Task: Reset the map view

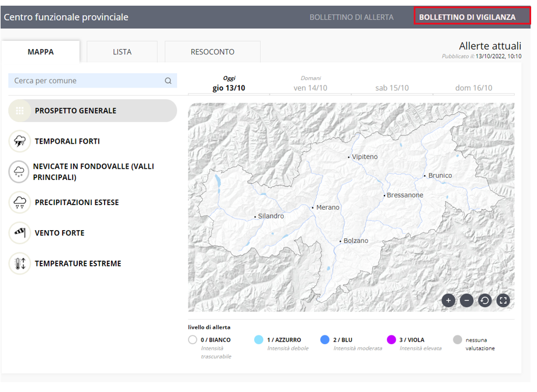Action: [484, 301]
